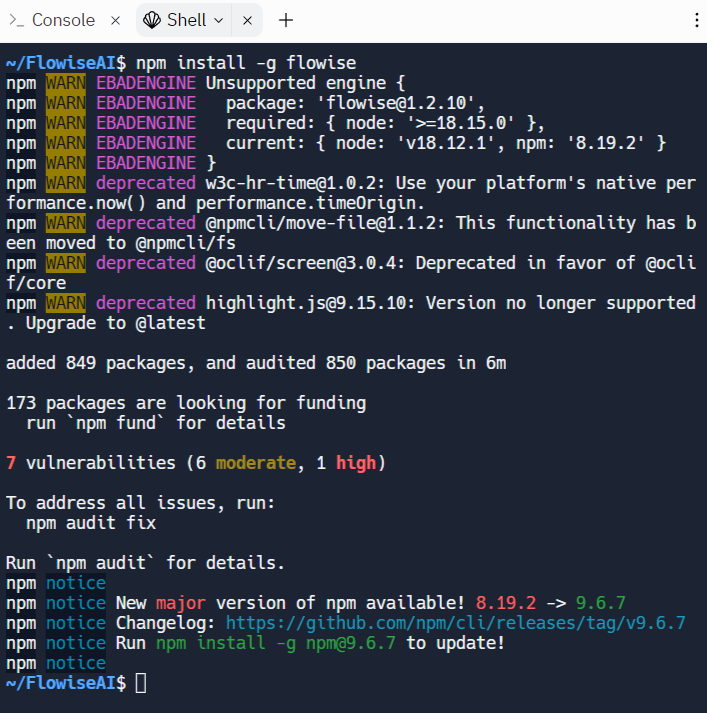This screenshot has width=707, height=713.
Task: Expand the Shell tab dropdown chevron
Action: tap(219, 20)
